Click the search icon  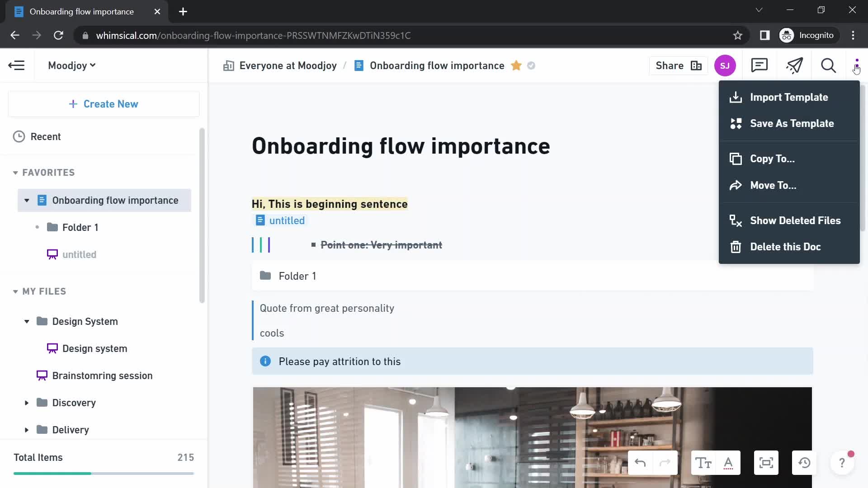click(x=829, y=66)
